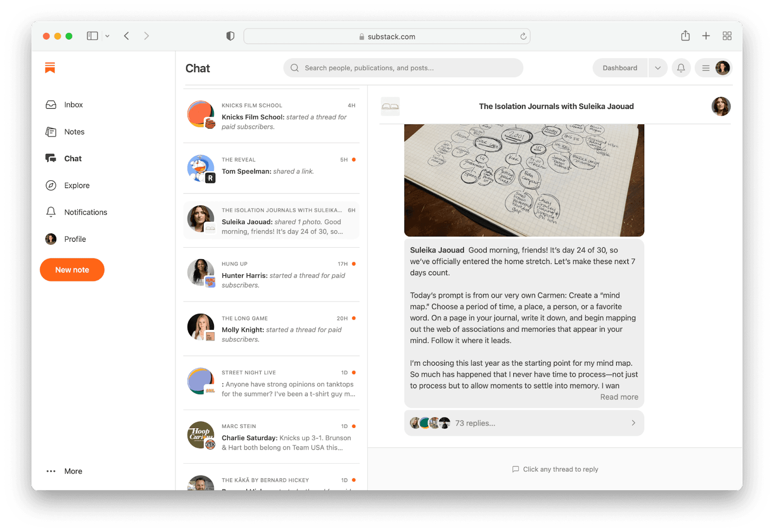
Task: Open The Kākā by Bernard Hickey chat
Action: pyautogui.click(x=271, y=478)
